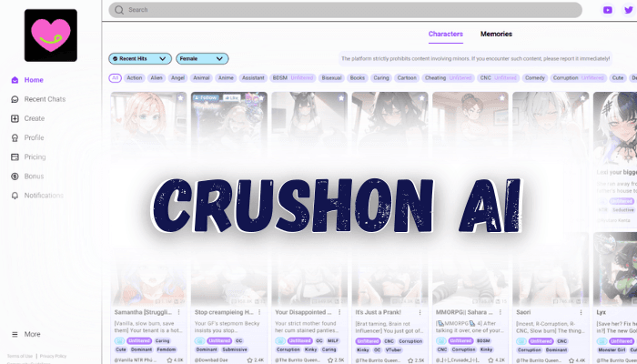Toggle the Animal tag filter
Image resolution: width=637 pixels, height=364 pixels.
[x=201, y=78]
